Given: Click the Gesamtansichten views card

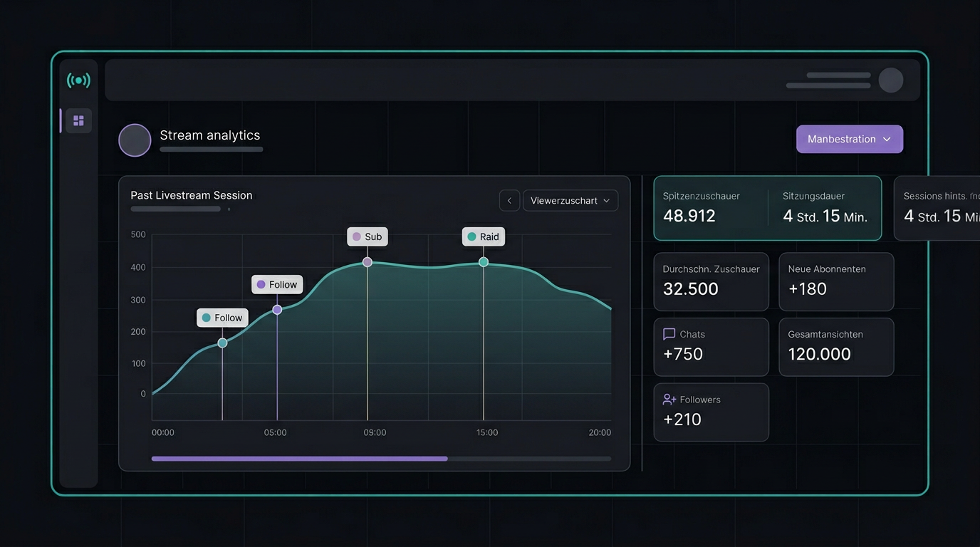Looking at the screenshot, I should [836, 347].
